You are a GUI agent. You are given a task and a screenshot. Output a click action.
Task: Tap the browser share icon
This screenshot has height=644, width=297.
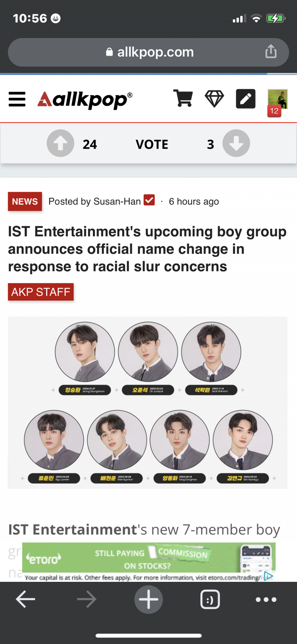click(271, 51)
